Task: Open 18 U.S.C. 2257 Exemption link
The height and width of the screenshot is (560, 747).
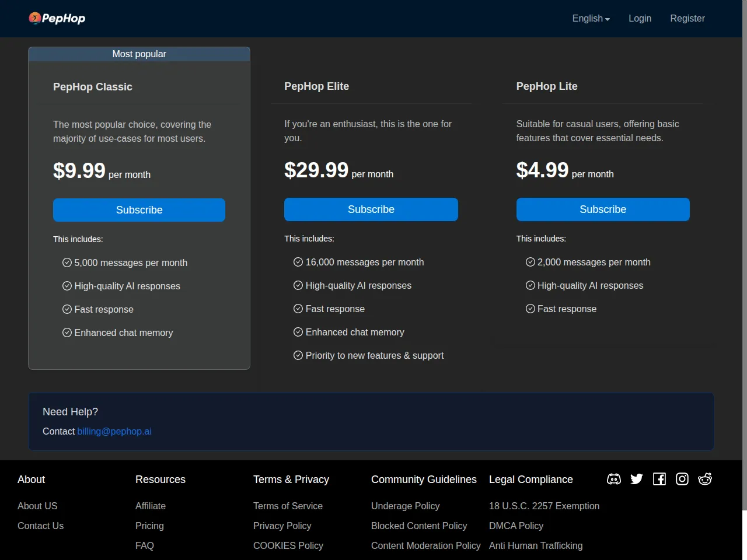Action: [x=544, y=506]
